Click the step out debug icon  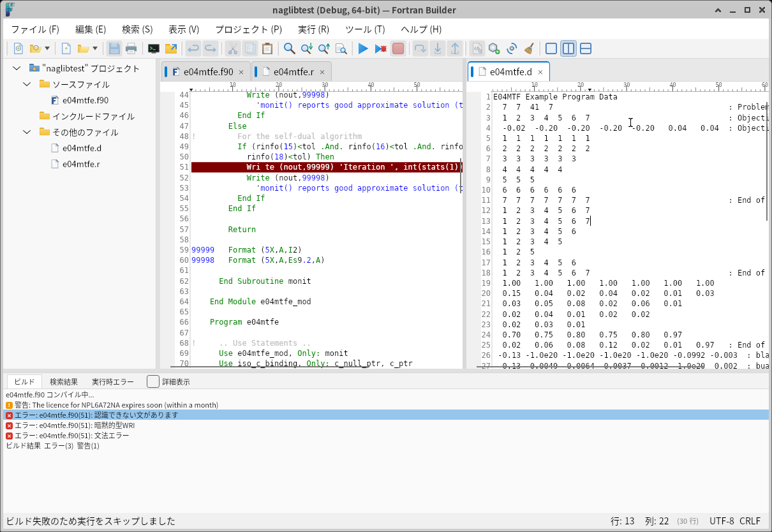pos(455,48)
